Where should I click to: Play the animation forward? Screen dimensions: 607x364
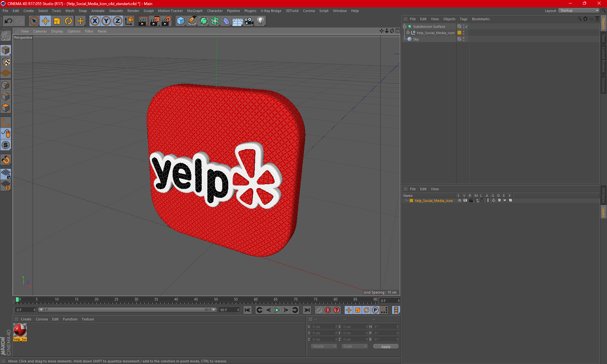[x=277, y=310]
